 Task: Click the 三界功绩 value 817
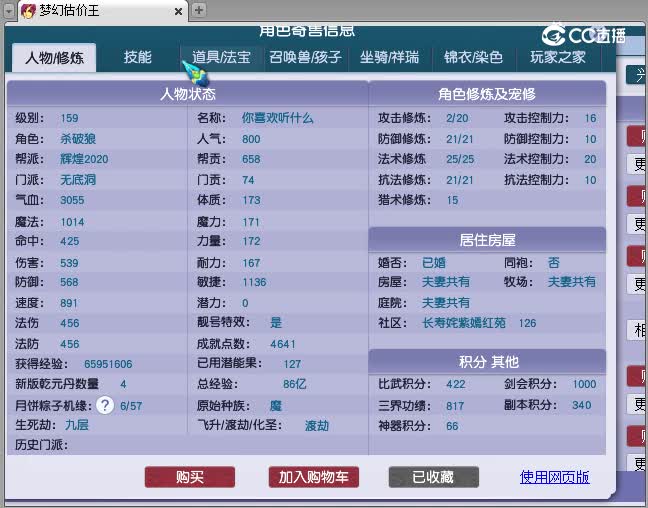click(455, 406)
